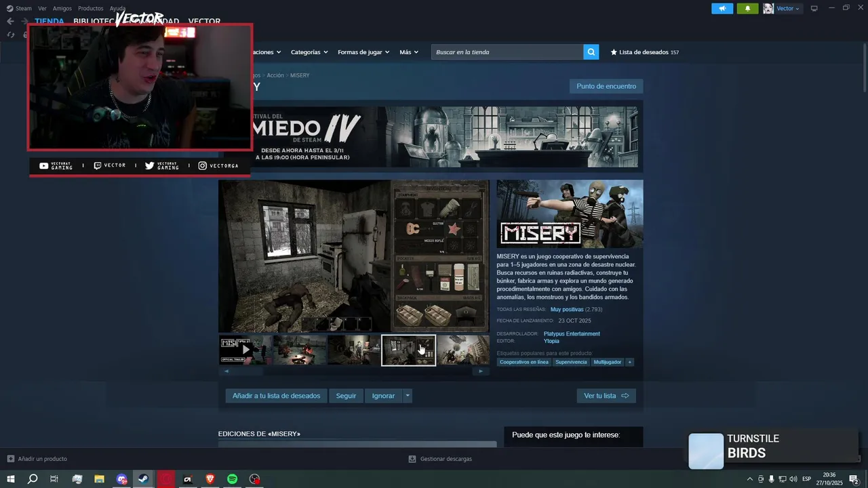The image size is (868, 488).
Task: Open Spotify from the taskbar
Action: click(232, 479)
